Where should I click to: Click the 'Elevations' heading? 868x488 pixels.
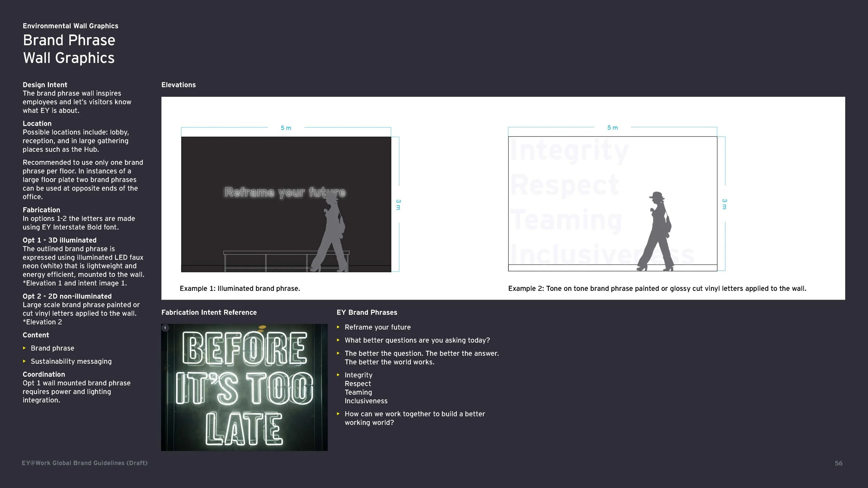[x=178, y=85]
